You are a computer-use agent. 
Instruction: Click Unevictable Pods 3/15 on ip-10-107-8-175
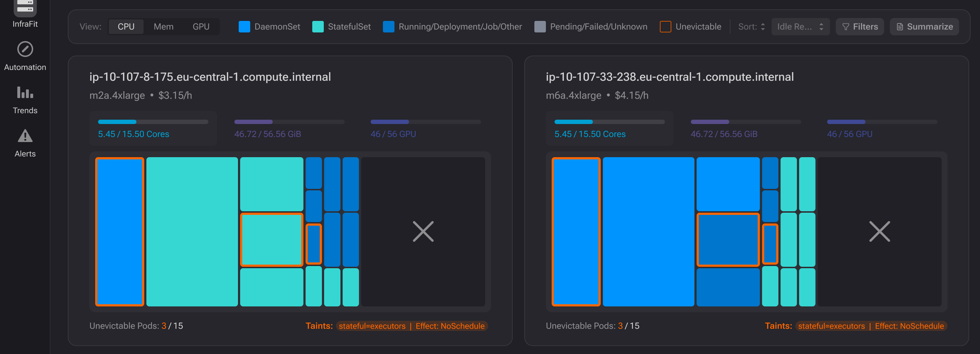tap(136, 326)
